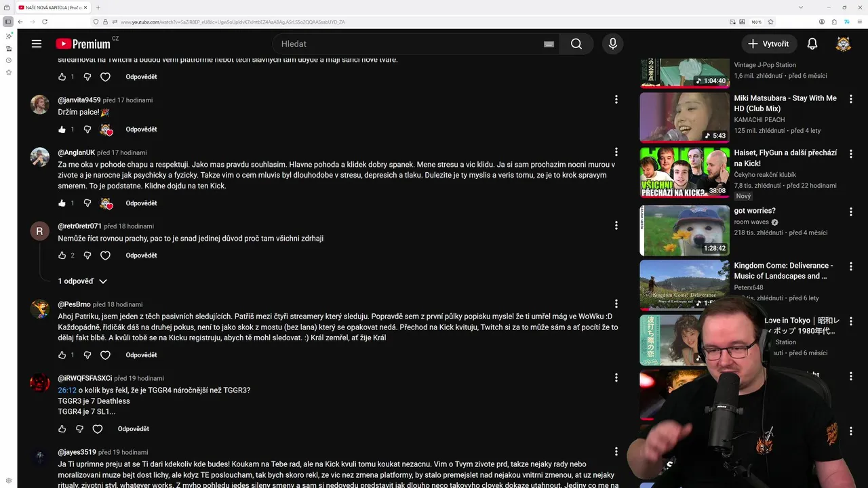This screenshot has height=488, width=868.
Task: Open the AI chatbot sidebar sparkle icon
Action: tap(9, 36)
